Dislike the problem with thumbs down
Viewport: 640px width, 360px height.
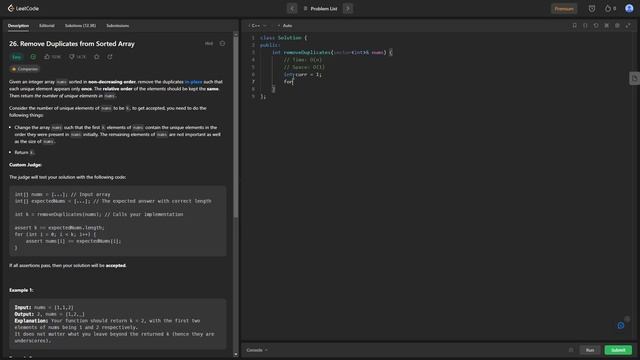click(x=77, y=57)
